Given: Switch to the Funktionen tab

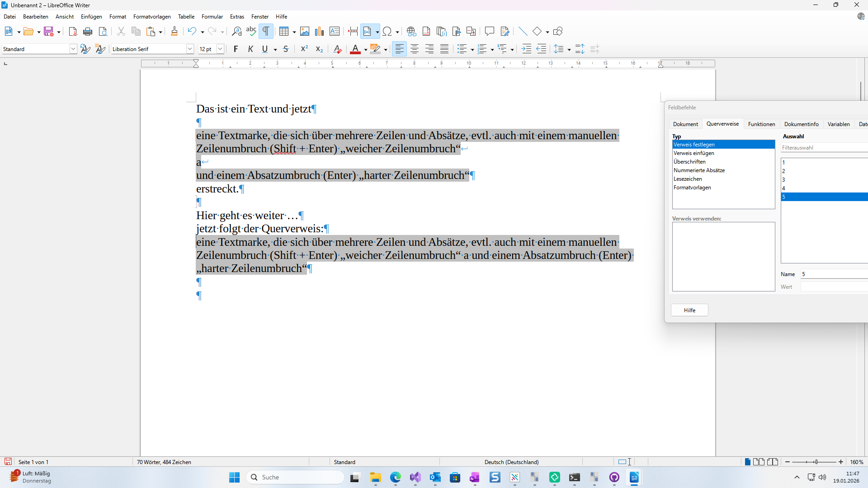Looking at the screenshot, I should point(761,124).
